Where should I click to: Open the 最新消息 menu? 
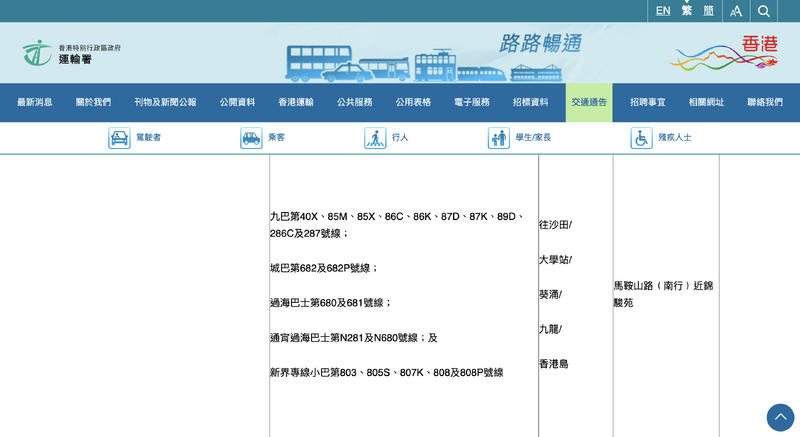pos(35,103)
